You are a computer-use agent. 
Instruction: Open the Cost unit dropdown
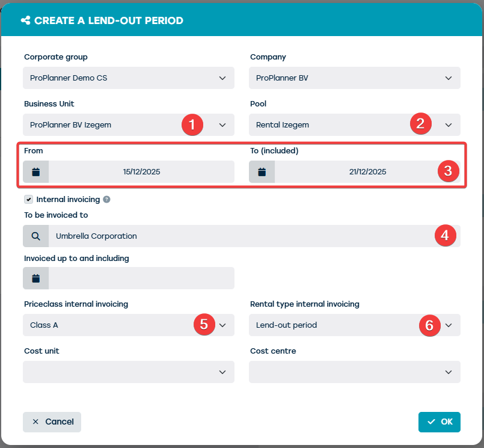click(129, 372)
